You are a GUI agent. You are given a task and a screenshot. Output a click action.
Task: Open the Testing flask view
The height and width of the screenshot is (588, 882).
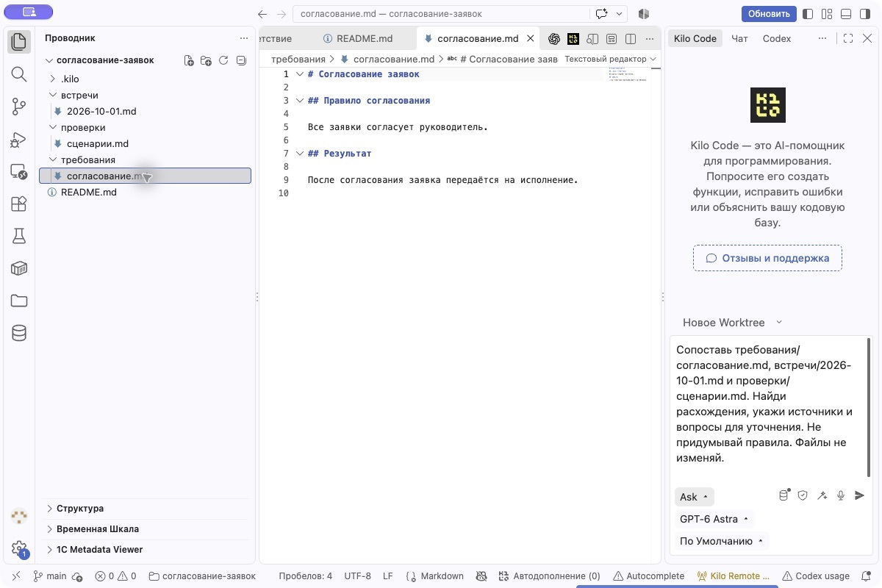tap(19, 236)
